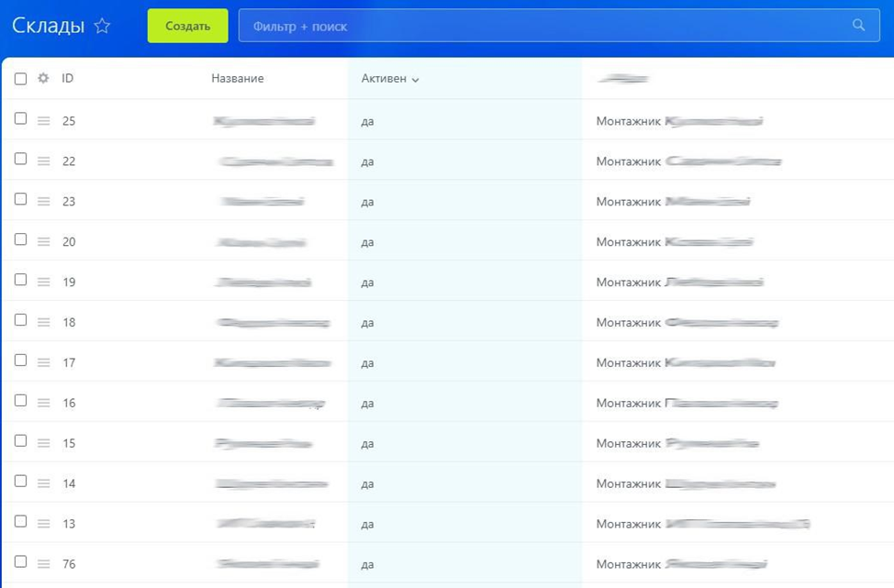This screenshot has width=894, height=588.
Task: Tick the checkbox for row ID 13
Action: pyautogui.click(x=20, y=522)
